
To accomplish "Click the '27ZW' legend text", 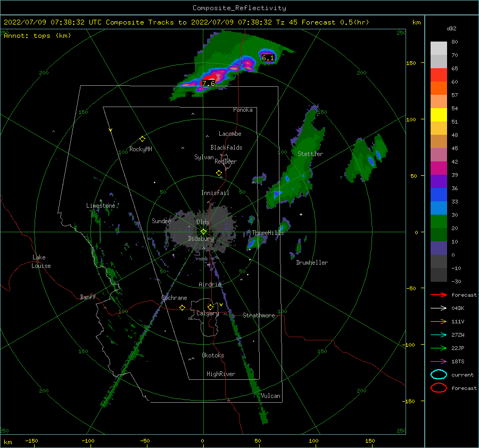I will [x=458, y=335].
